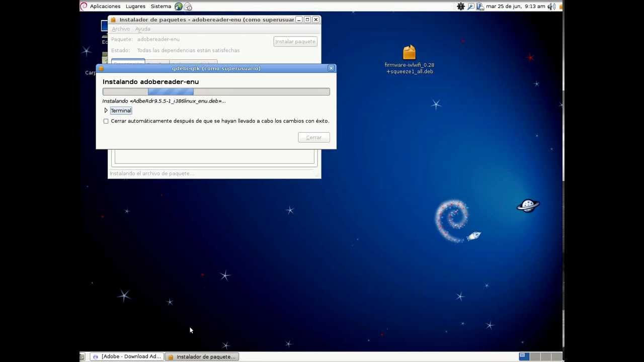This screenshot has height=362, width=644.
Task: Minimize the Instalador de paquetes window
Action: [x=299, y=20]
